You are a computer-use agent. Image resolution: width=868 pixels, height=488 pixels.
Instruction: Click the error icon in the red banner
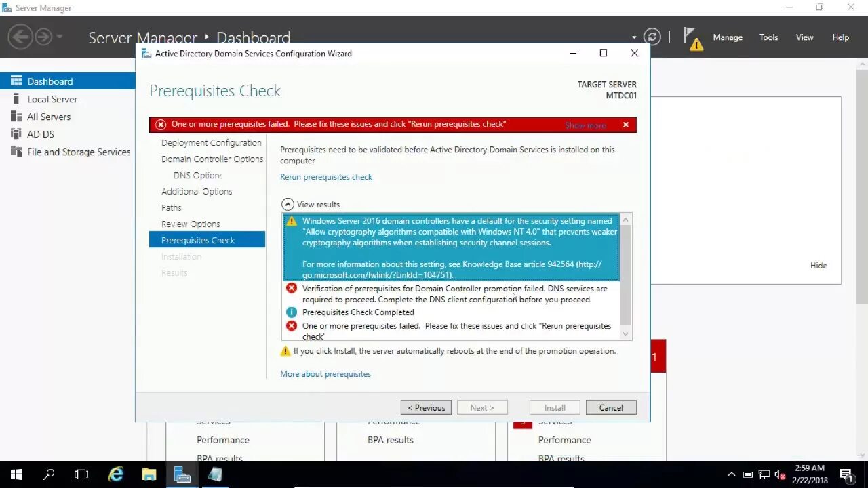click(x=161, y=124)
